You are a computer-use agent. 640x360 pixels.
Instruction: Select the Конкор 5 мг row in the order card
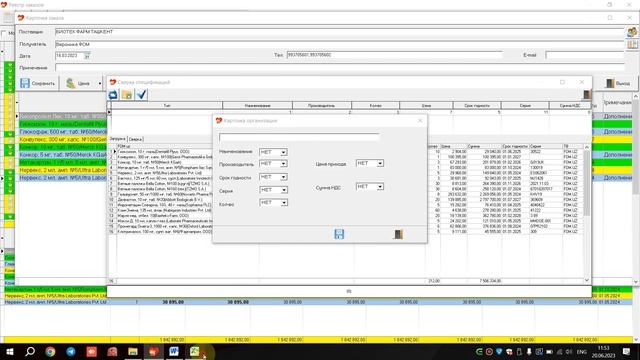point(63,155)
